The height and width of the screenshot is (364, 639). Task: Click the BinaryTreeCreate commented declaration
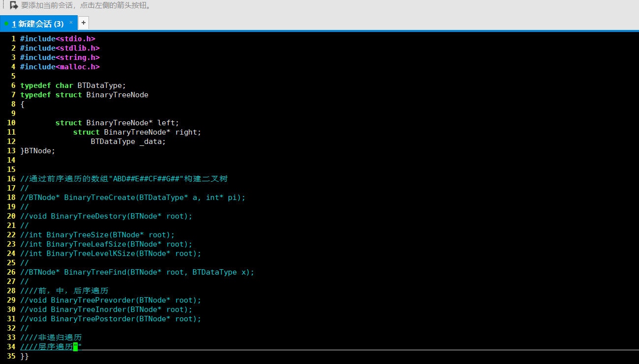click(x=132, y=197)
